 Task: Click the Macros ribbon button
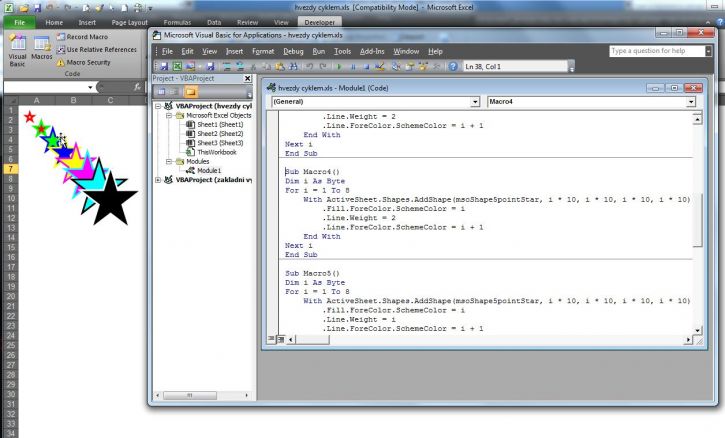[42, 48]
